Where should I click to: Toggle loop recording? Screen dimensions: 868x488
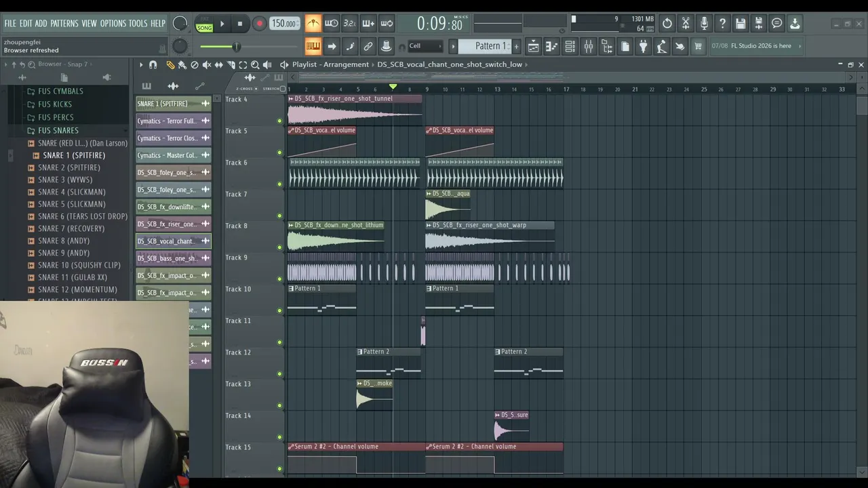point(387,23)
